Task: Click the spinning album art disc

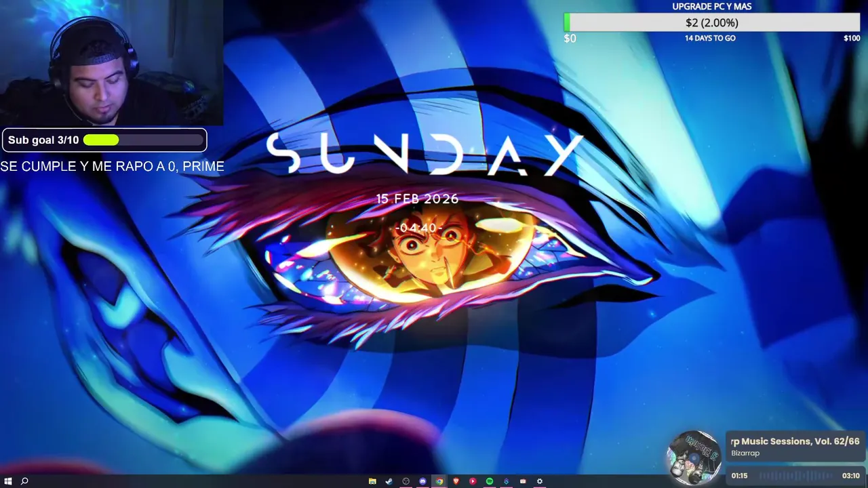Action: [x=694, y=458]
